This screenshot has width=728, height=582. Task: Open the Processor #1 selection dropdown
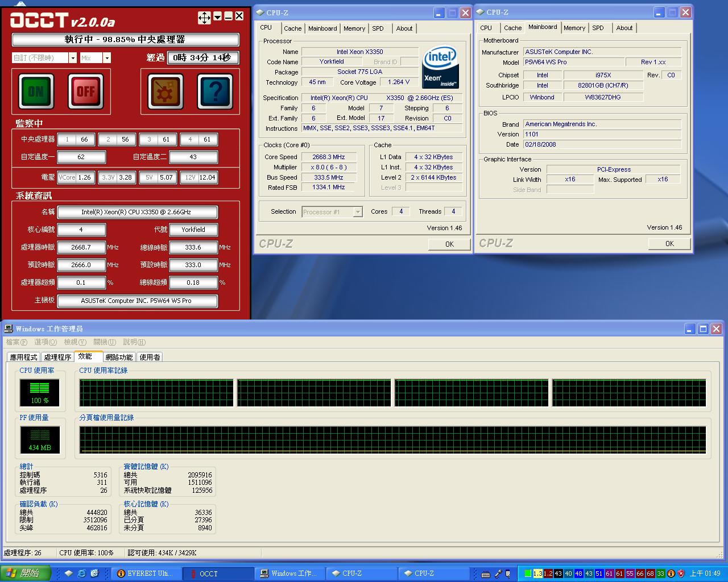pyautogui.click(x=358, y=212)
